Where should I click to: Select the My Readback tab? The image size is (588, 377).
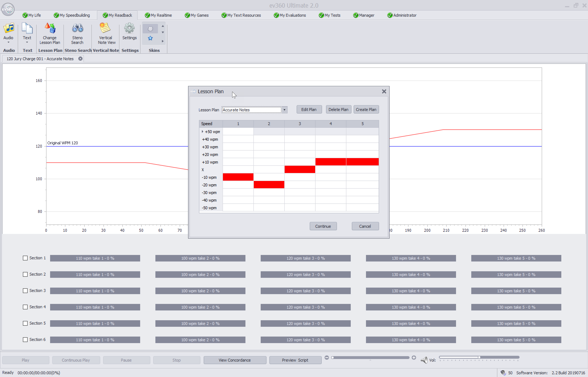(117, 15)
